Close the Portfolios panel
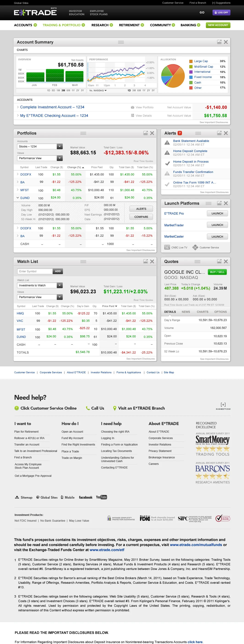 (152, 133)
